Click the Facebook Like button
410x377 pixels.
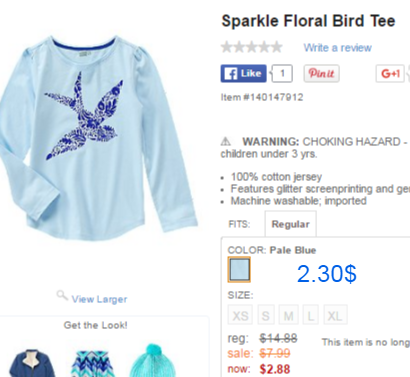pyautogui.click(x=243, y=73)
